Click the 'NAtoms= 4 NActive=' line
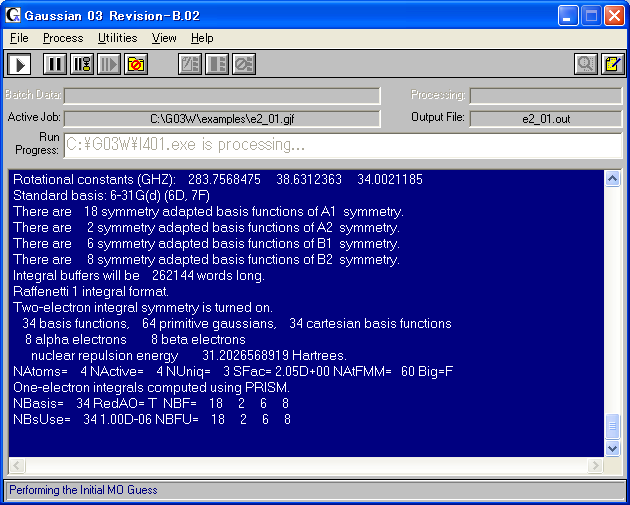The image size is (630, 505). [233, 372]
